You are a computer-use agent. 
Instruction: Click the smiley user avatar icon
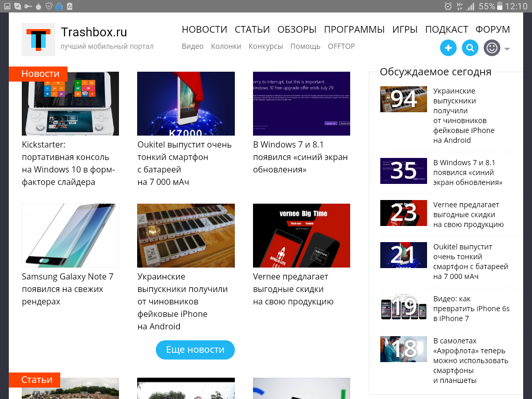tap(492, 48)
